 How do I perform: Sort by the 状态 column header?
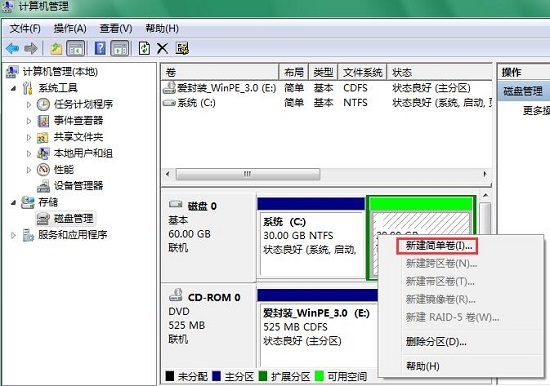pos(440,72)
